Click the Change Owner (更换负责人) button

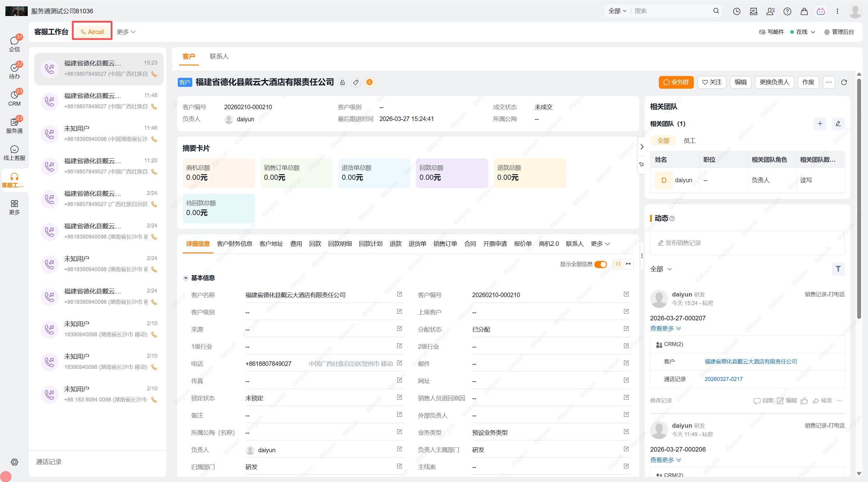[774, 82]
